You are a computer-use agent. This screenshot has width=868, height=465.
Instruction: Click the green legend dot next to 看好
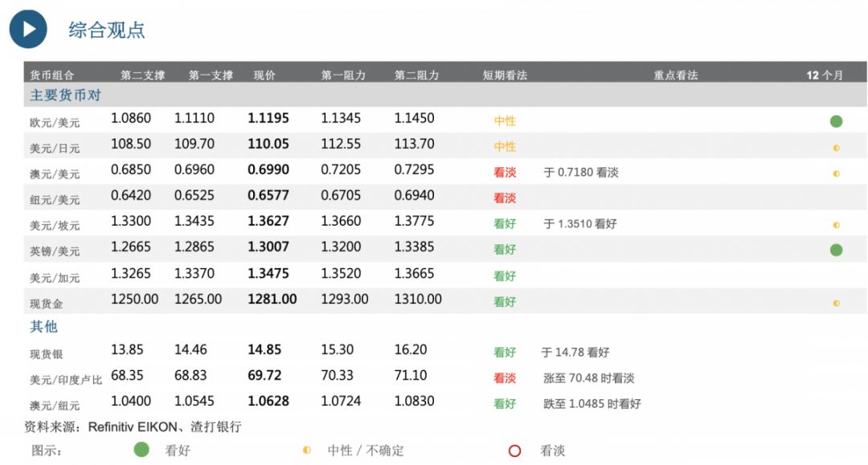[141, 450]
